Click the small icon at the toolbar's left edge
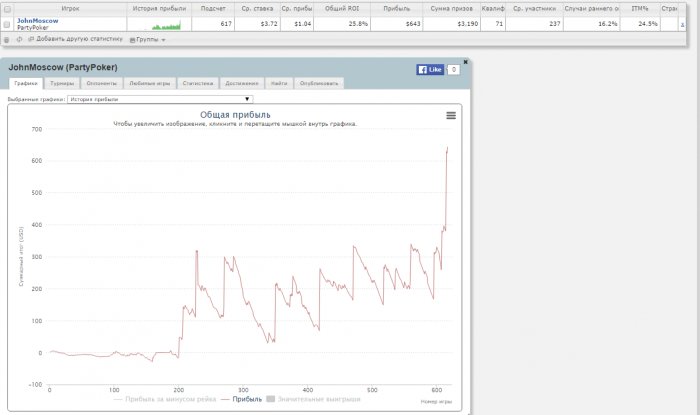Viewport: 700px width, 415px height. (6, 40)
